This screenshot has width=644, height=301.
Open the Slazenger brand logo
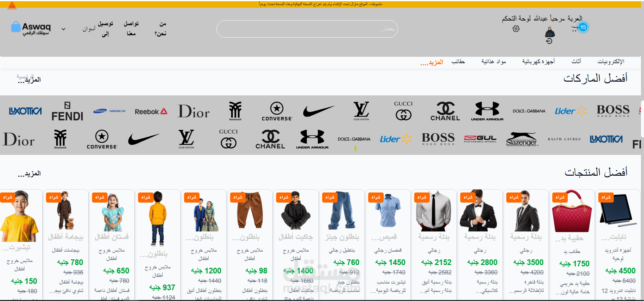pos(522,139)
